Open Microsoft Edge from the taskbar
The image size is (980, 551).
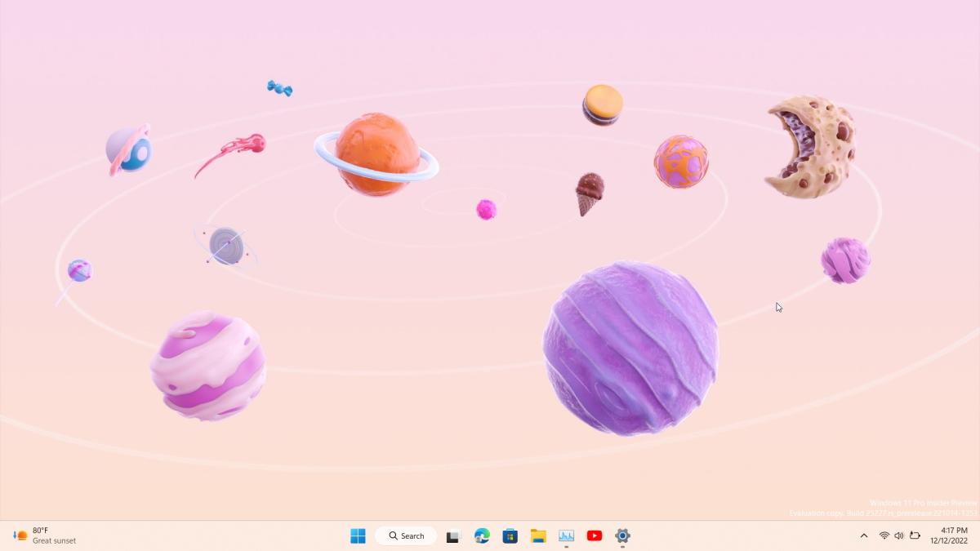(x=482, y=536)
